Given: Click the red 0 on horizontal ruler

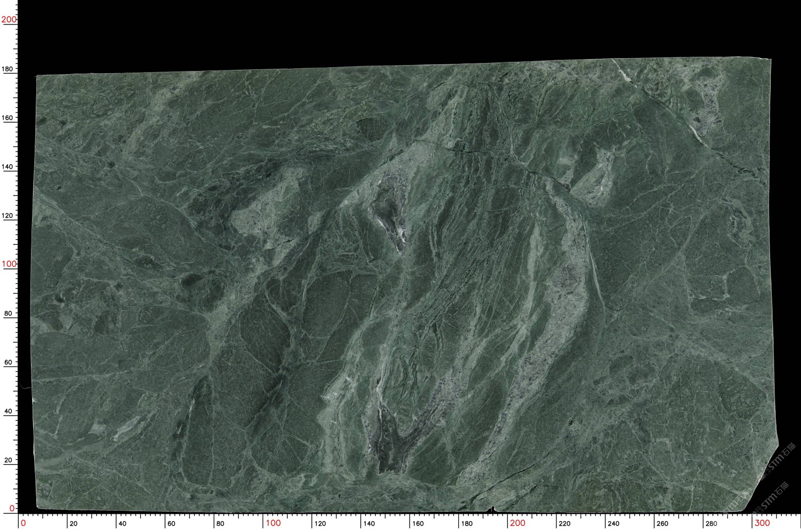Looking at the screenshot, I should pos(23,523).
